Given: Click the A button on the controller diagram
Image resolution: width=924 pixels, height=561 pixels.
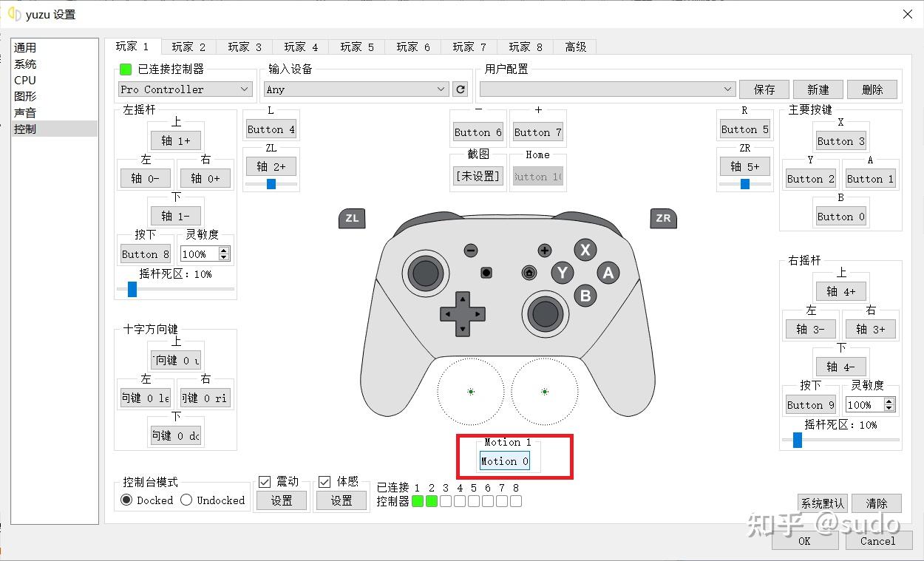Looking at the screenshot, I should 607,273.
